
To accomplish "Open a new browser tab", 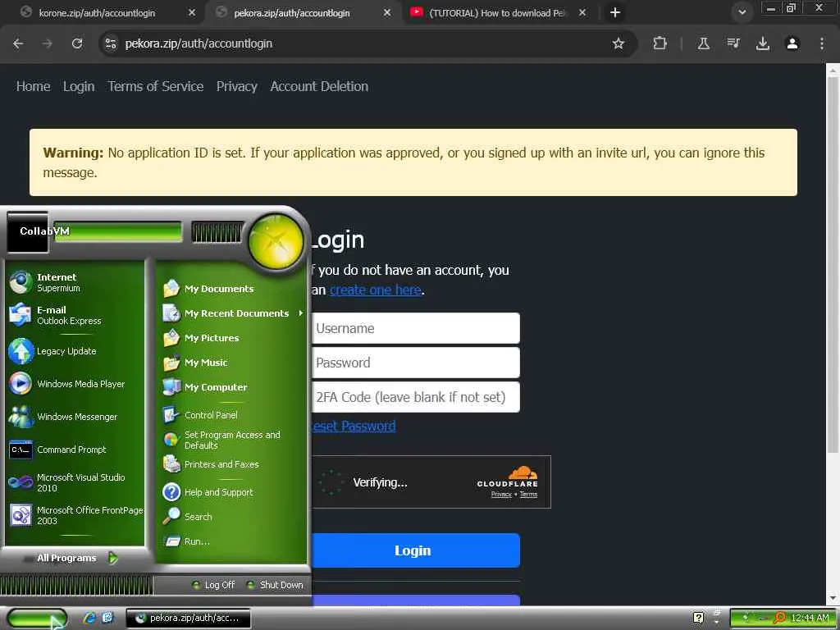I will (615, 13).
